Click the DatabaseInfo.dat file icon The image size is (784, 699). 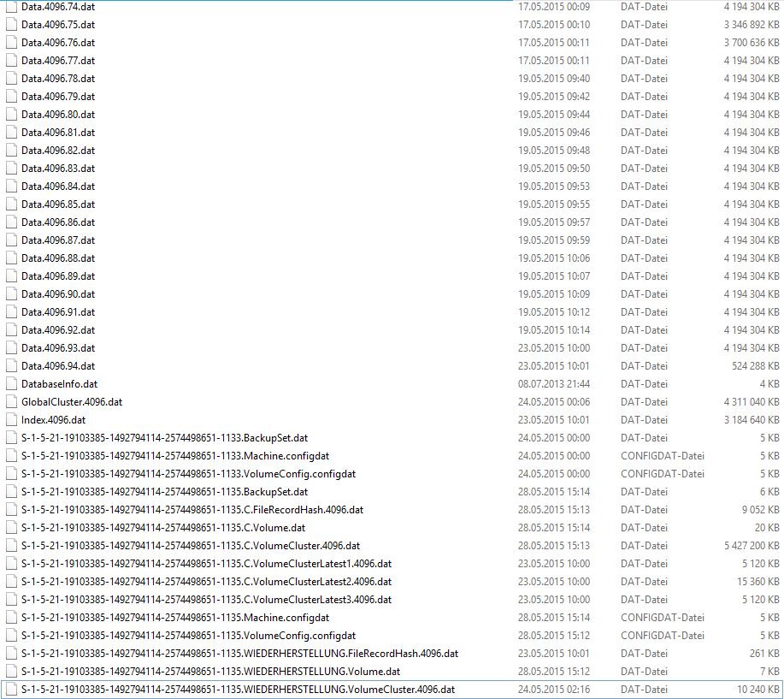pos(11,384)
